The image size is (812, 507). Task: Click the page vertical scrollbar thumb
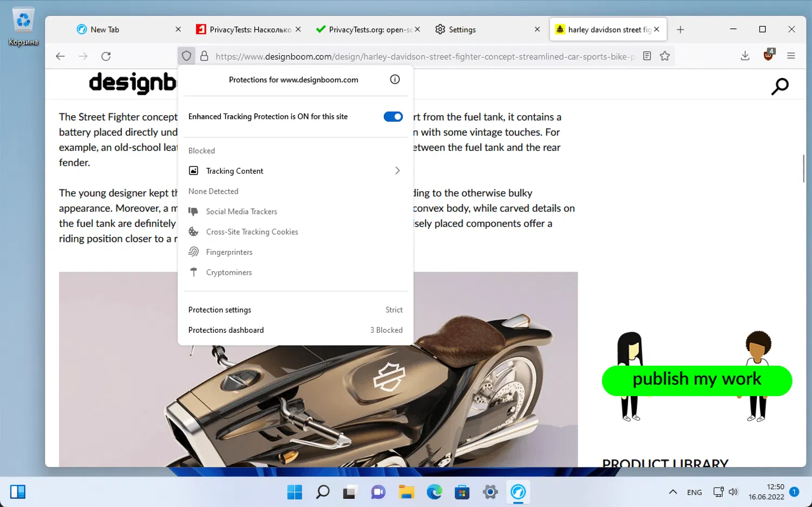pyautogui.click(x=803, y=168)
